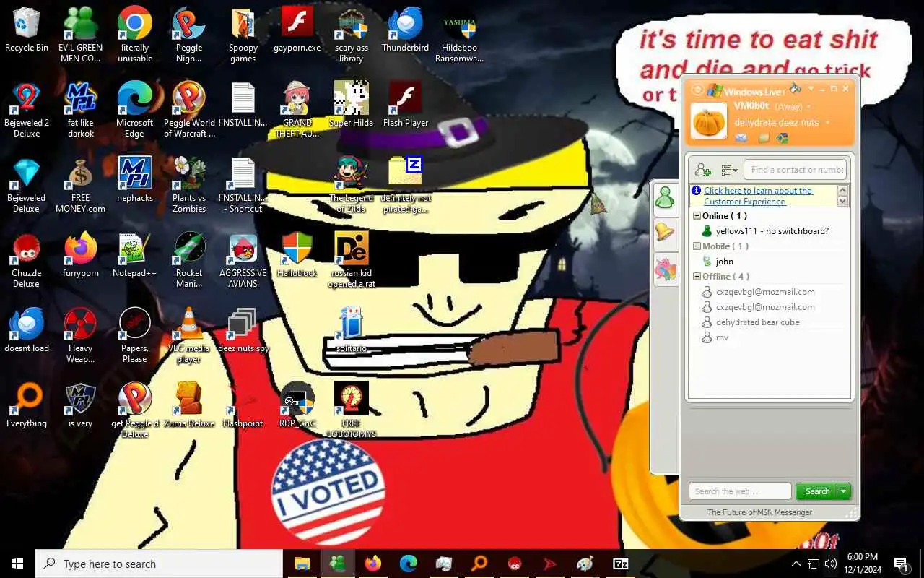Open contact list view options dropdown
Viewport: 924px width, 578px height.
729,170
